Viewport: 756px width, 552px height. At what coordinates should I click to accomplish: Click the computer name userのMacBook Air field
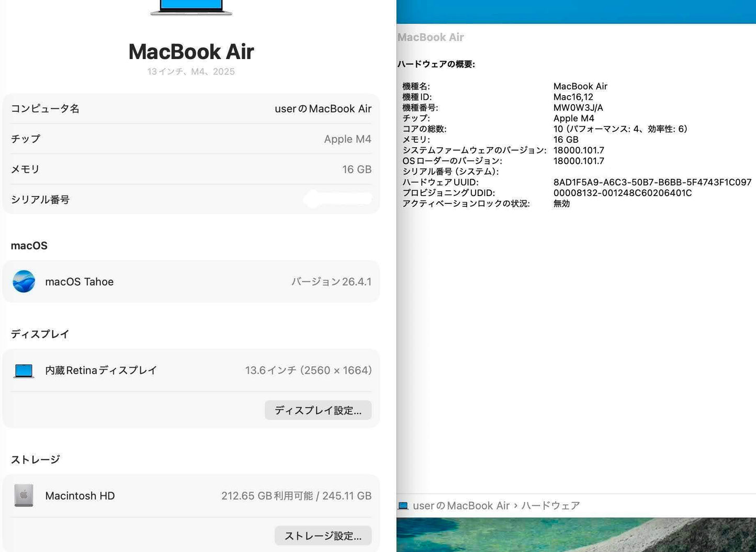(323, 109)
